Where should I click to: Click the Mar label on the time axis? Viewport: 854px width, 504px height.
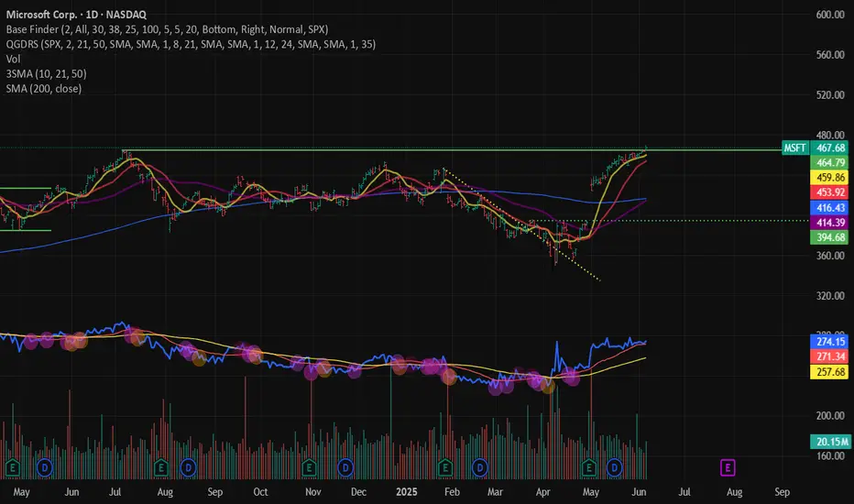pos(495,492)
